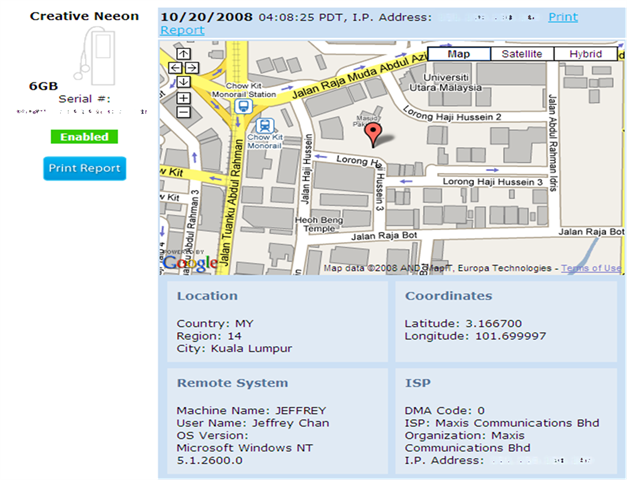Zoom out the map with minus button
627x480 pixels.
coord(184,112)
